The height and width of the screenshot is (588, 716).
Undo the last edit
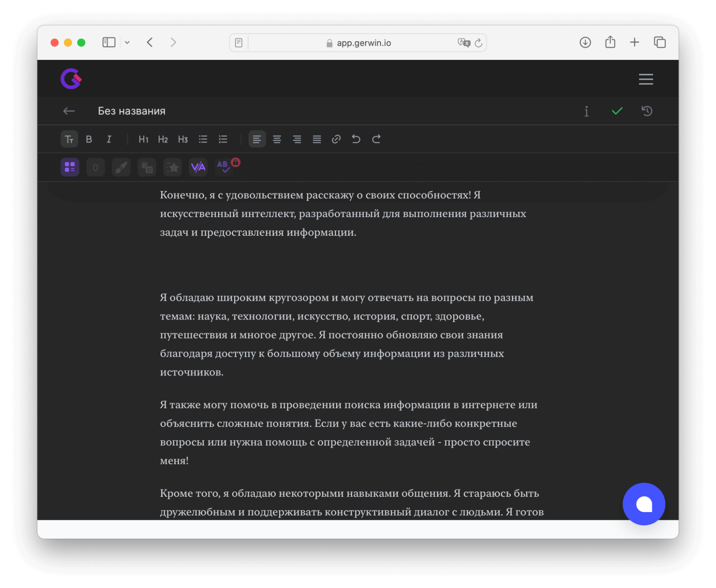(x=356, y=139)
